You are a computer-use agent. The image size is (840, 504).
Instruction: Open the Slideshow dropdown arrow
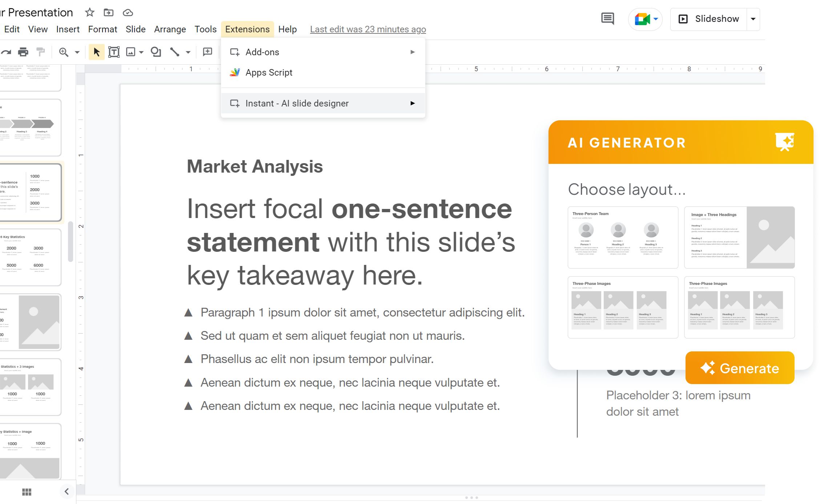753,19
